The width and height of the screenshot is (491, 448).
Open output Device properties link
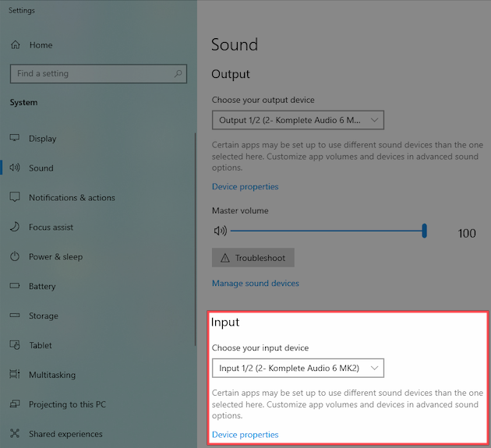pos(245,186)
